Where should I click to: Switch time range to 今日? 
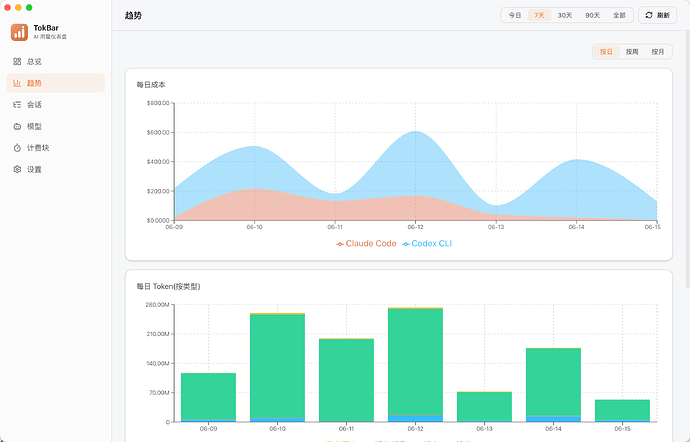(x=514, y=15)
